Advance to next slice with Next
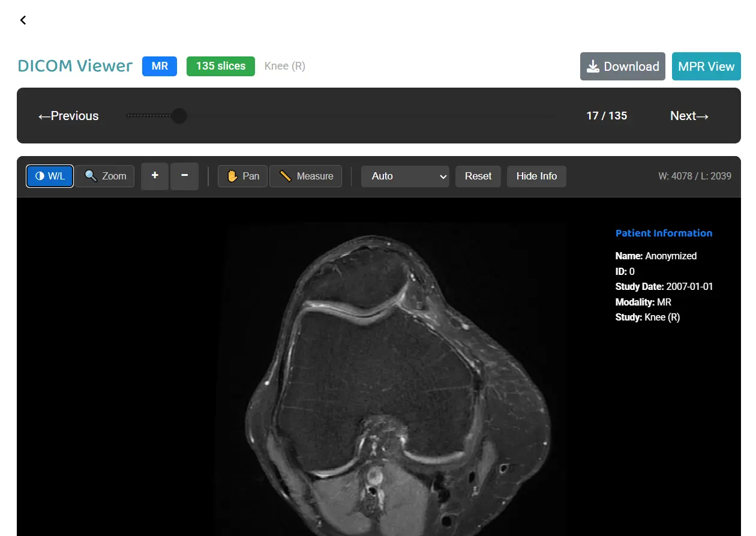Screen dimensions: 756x536 689,115
